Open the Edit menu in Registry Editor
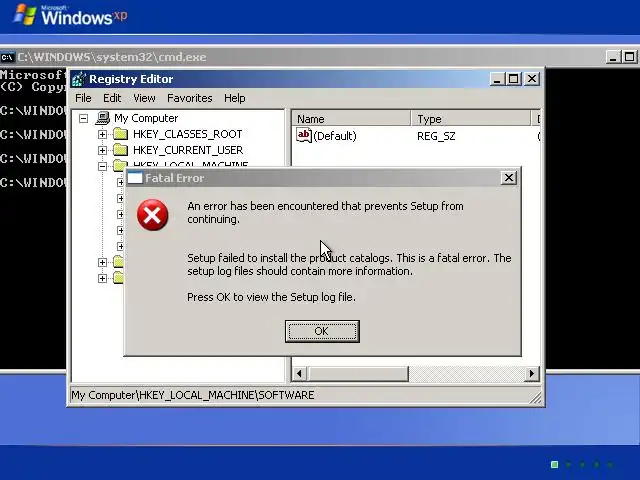 [112, 98]
